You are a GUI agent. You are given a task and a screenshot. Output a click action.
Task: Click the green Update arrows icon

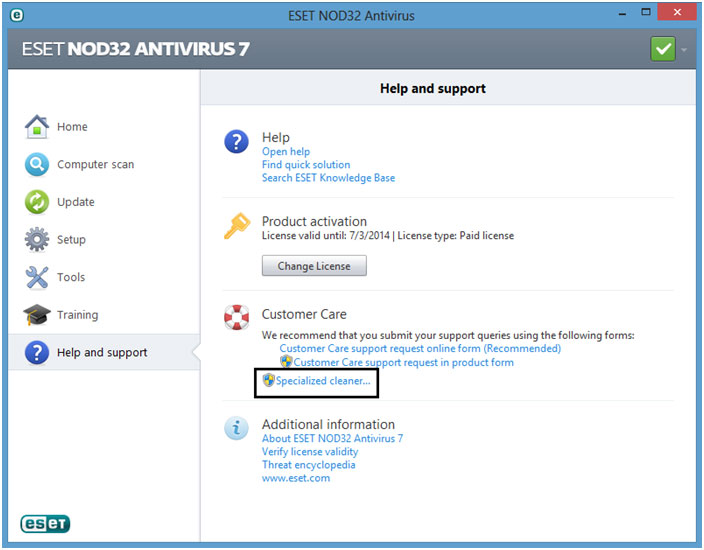(x=37, y=202)
